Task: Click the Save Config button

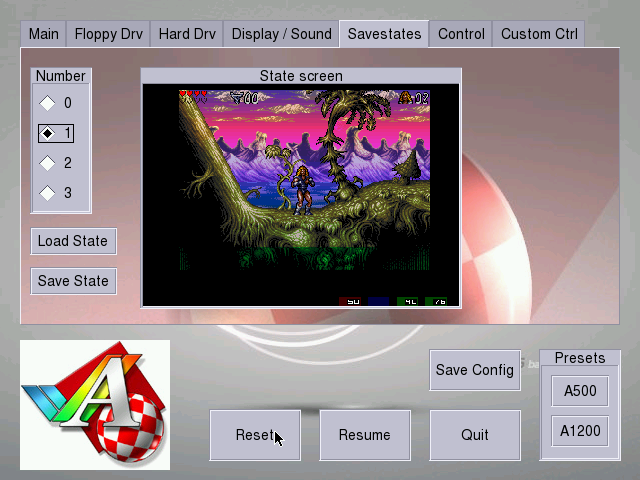Action: point(475,370)
